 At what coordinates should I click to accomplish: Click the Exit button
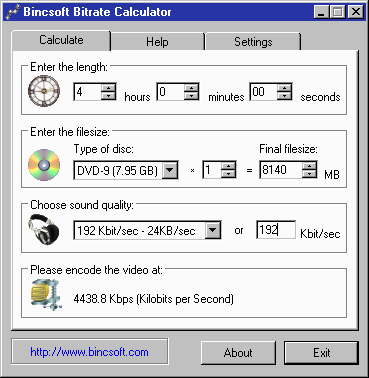coord(321,353)
